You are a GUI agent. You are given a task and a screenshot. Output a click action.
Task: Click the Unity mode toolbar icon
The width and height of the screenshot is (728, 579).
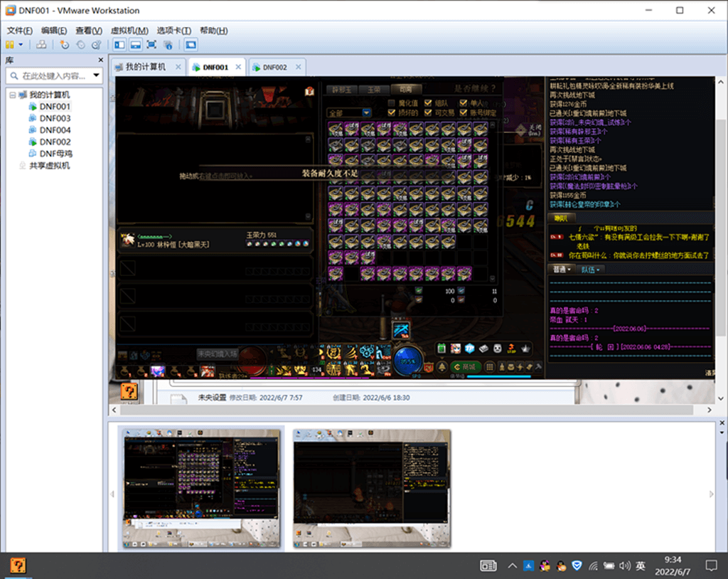[x=168, y=45]
